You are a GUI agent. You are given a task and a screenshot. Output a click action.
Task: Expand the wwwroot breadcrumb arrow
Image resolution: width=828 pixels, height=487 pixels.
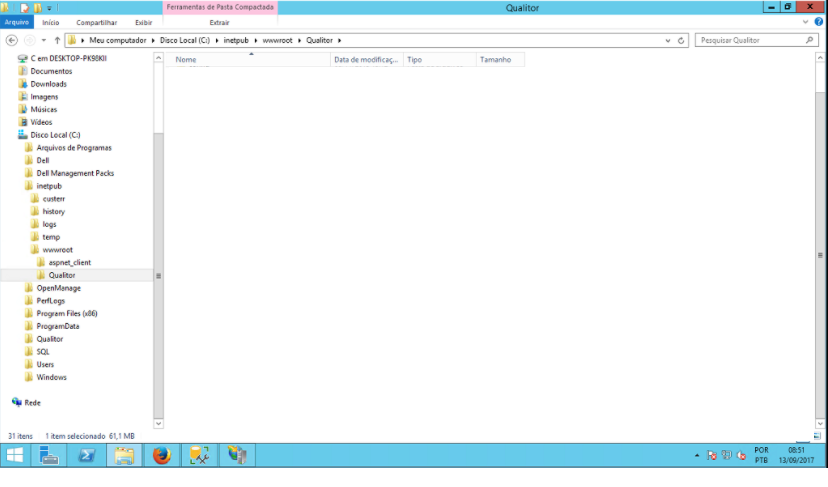[x=299, y=40]
